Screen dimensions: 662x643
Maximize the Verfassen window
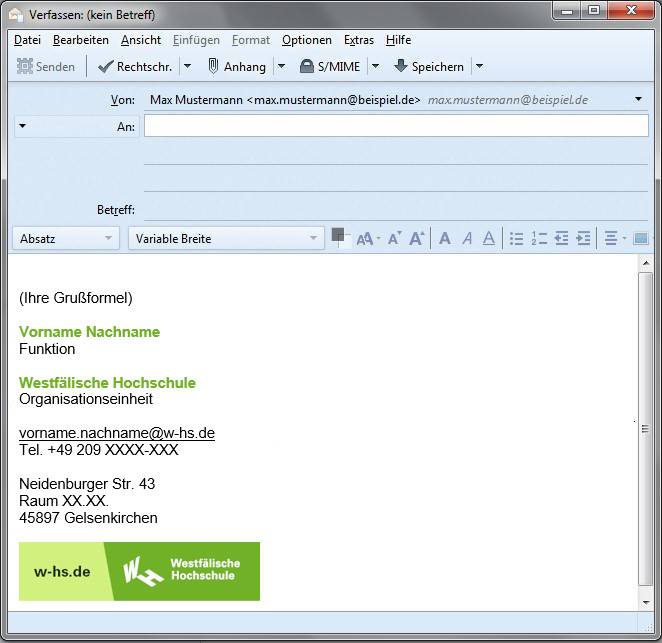(594, 10)
